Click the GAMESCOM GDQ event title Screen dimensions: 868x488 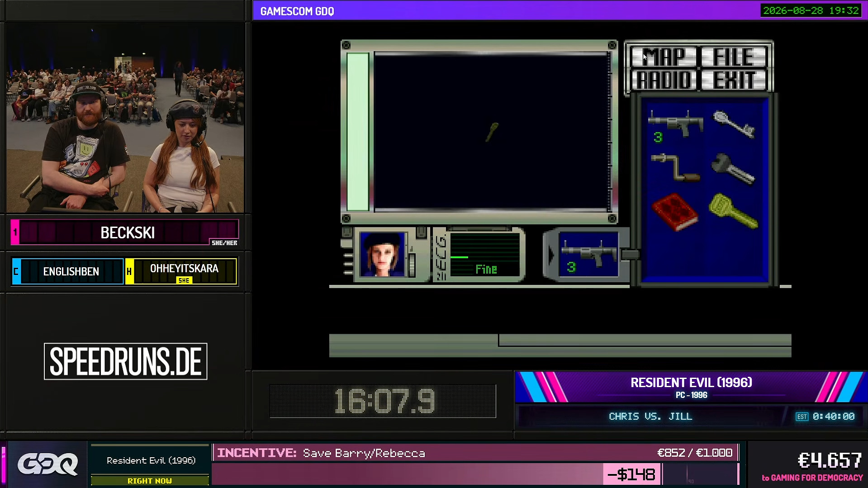pyautogui.click(x=297, y=11)
